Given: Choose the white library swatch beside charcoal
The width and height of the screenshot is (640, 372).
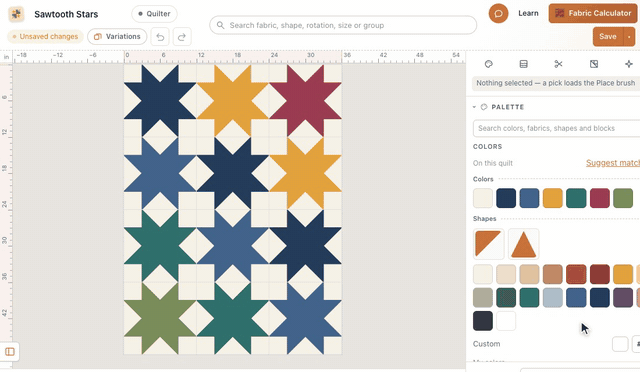Looking at the screenshot, I should (x=506, y=321).
